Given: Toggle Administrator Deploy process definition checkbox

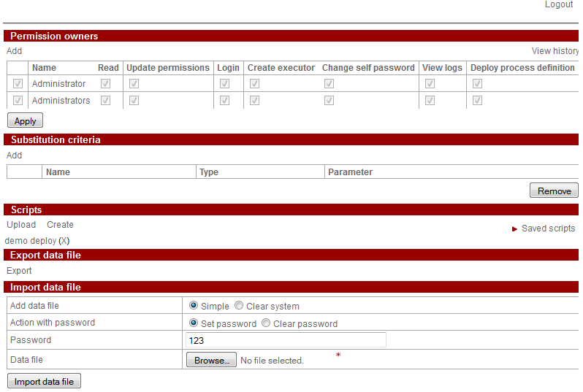Looking at the screenshot, I should pyautogui.click(x=477, y=84).
